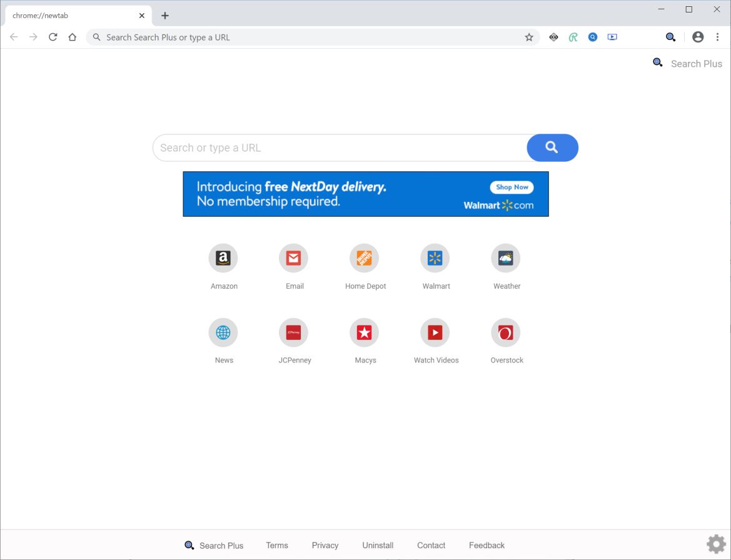Screen dimensions: 731x560
Task: Focus the page search or type URL box
Action: (x=340, y=147)
